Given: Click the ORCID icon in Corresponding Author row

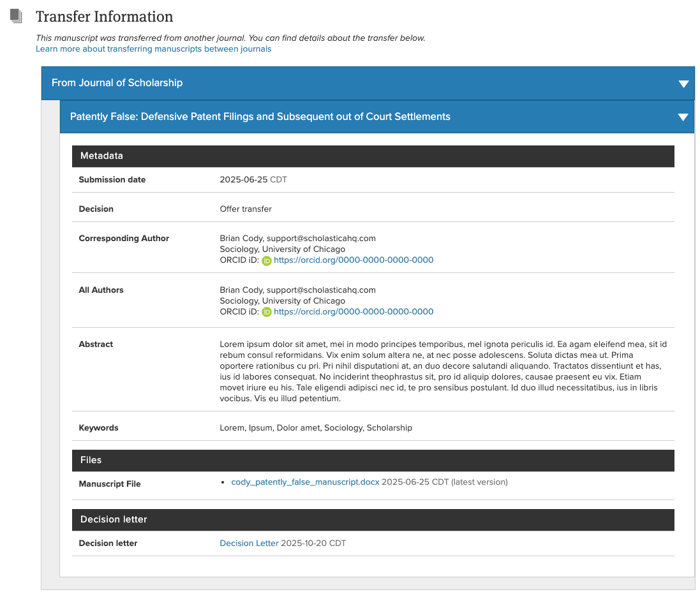Looking at the screenshot, I should click(x=267, y=261).
